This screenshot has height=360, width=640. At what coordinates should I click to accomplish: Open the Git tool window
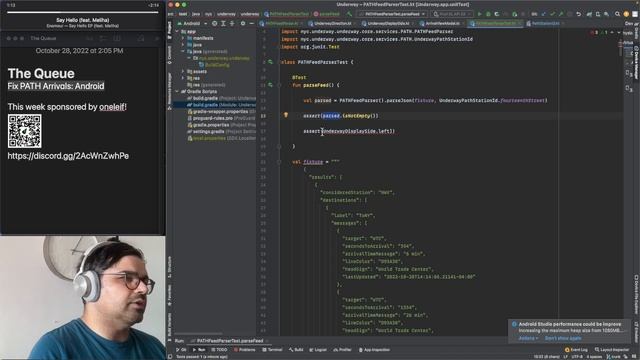181,350
